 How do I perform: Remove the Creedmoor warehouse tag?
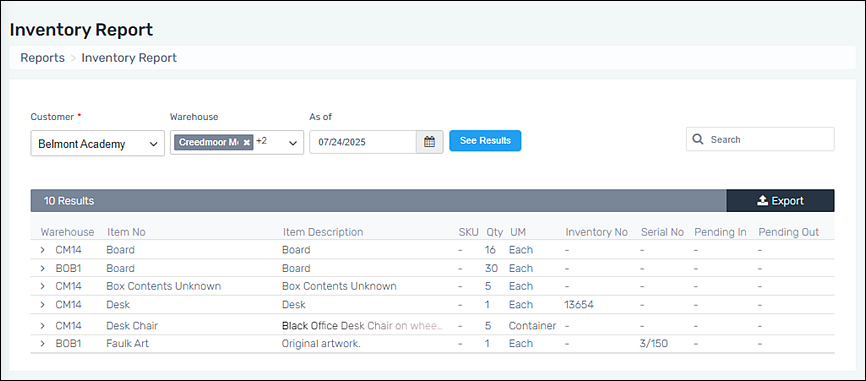pyautogui.click(x=247, y=142)
